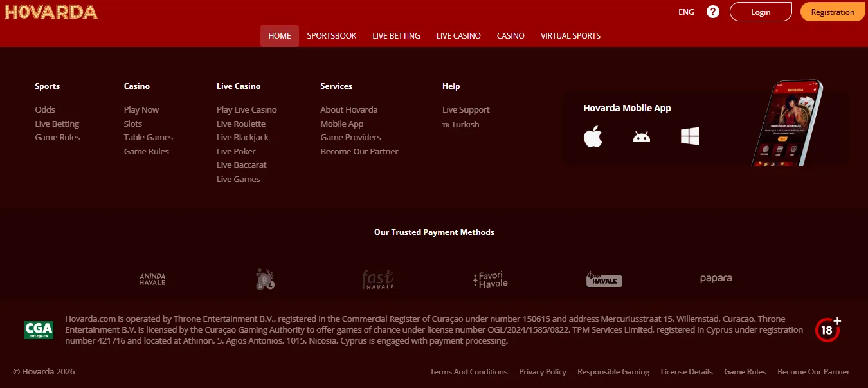Viewport: 868px width, 388px height.
Task: Click the Aninda Havale payment logo
Action: 152,279
